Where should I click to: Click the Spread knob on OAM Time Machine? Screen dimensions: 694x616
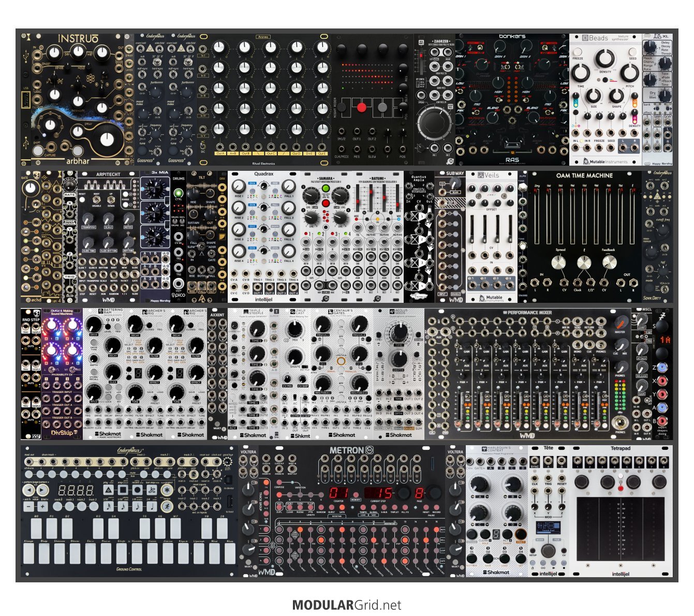coord(558,263)
